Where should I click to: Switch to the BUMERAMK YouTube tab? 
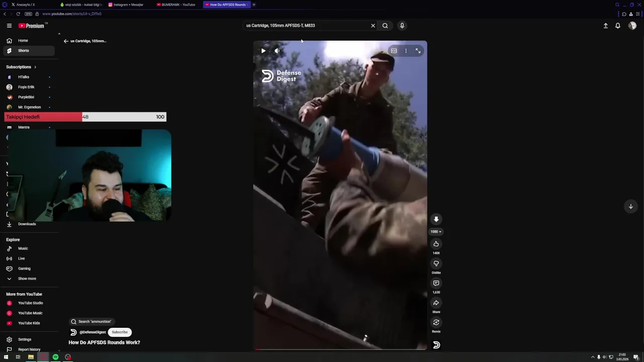click(x=178, y=5)
